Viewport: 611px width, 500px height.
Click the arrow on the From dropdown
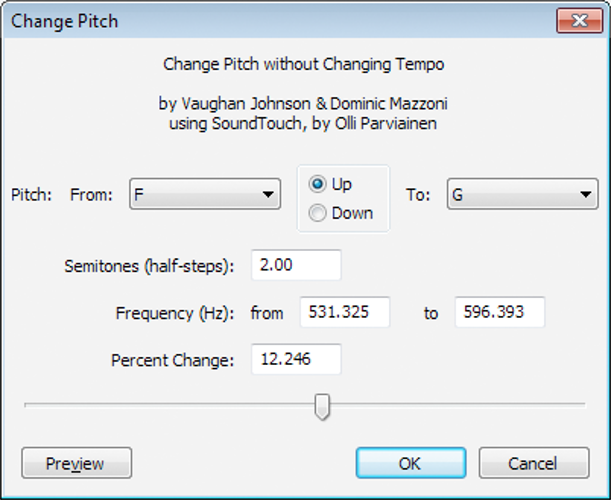click(268, 195)
